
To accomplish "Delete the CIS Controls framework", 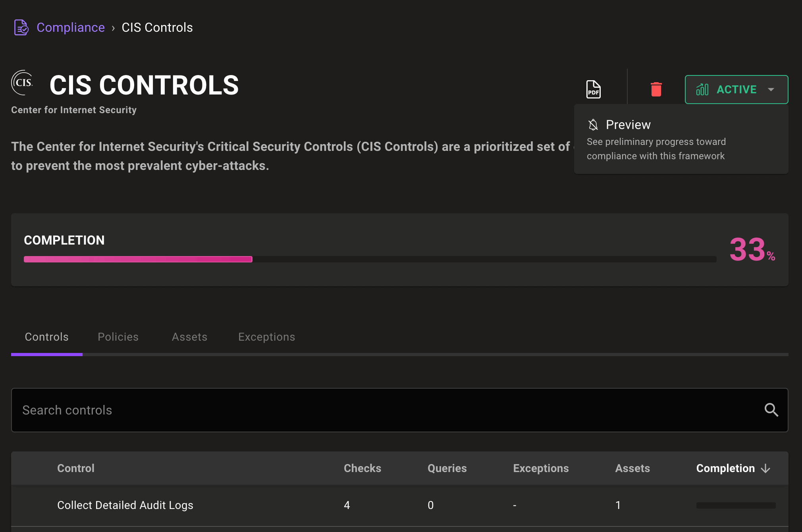I will [656, 89].
